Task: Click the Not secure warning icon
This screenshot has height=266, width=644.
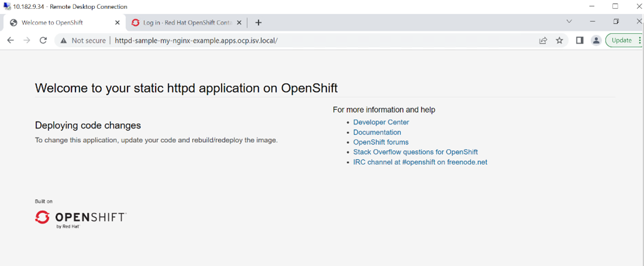Action: (64, 40)
